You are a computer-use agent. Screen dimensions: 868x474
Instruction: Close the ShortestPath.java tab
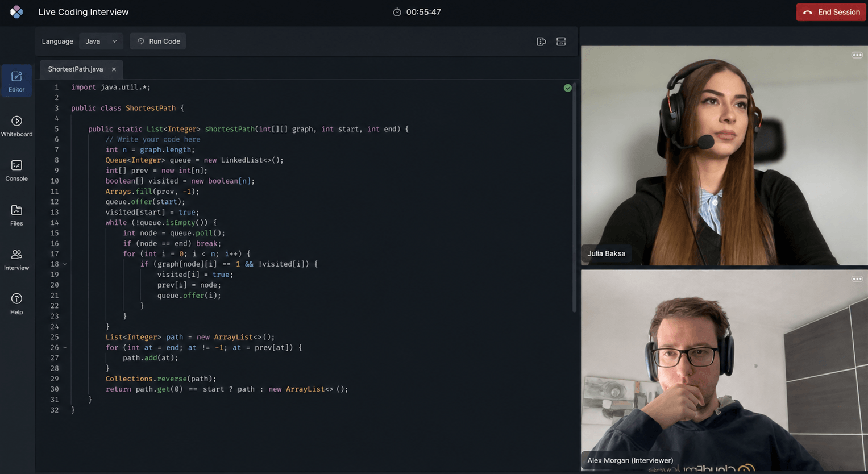click(114, 69)
